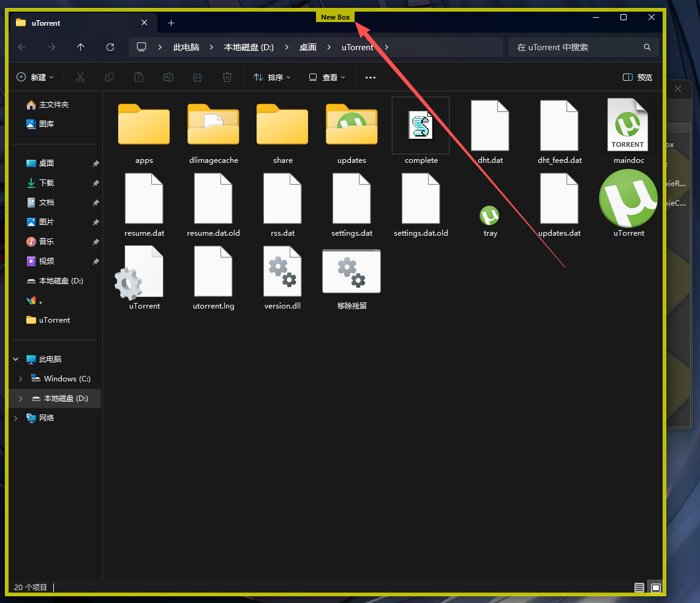700x603 pixels.
Task: Go up one folder level
Action: 80,47
